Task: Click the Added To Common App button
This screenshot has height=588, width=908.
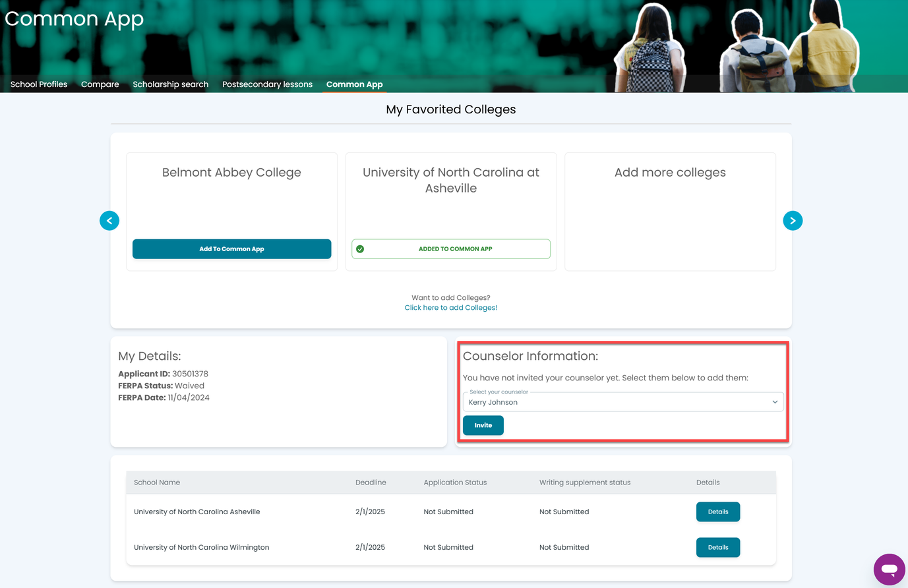Action: click(451, 249)
